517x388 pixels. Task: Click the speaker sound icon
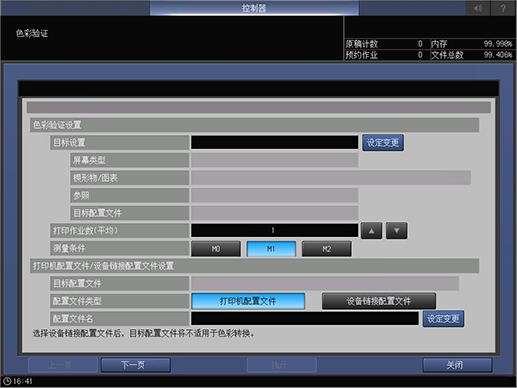point(477,8)
